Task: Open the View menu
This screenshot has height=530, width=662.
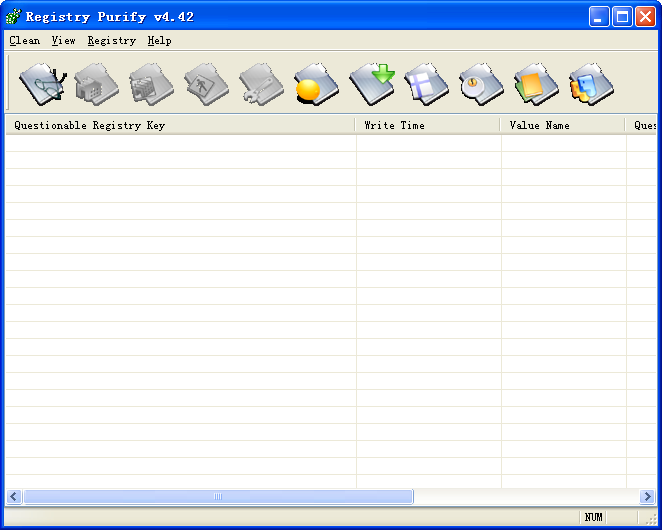Action: point(64,41)
